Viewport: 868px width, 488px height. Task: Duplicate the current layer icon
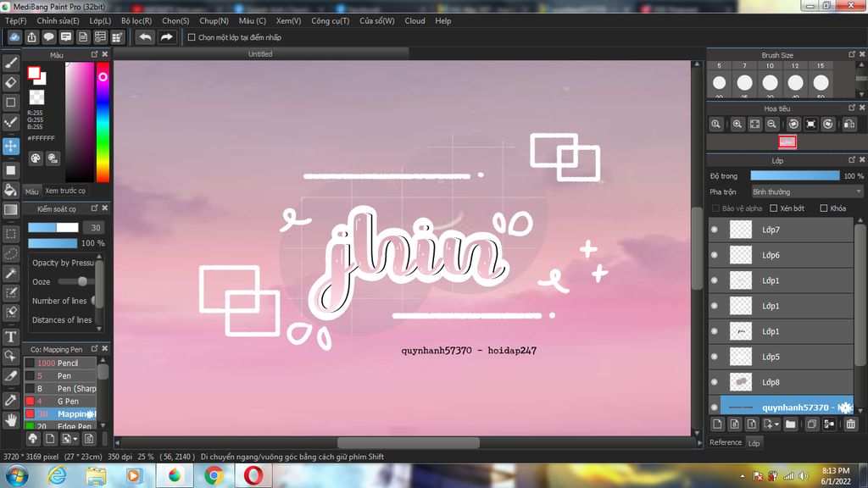(812, 424)
